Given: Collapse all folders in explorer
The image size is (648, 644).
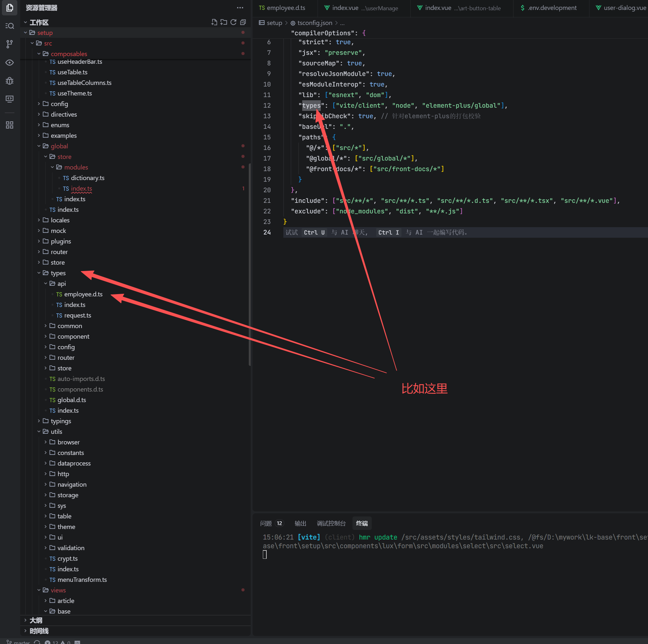Looking at the screenshot, I should [243, 22].
